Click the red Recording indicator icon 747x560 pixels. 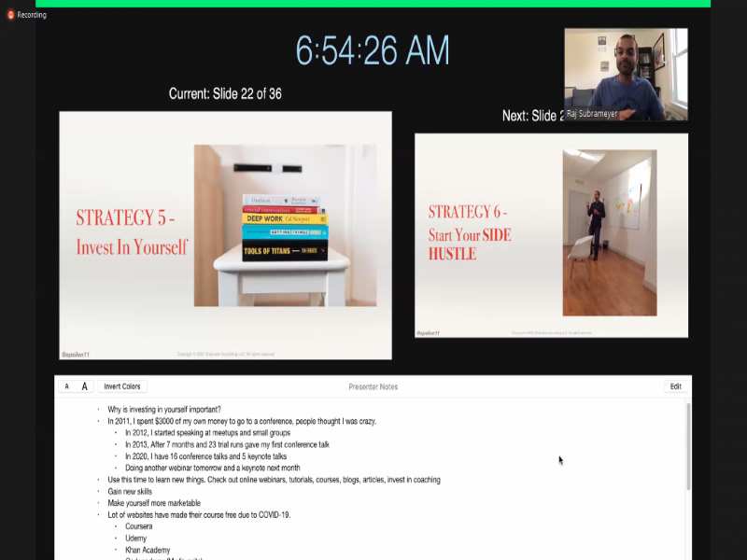[x=11, y=15]
